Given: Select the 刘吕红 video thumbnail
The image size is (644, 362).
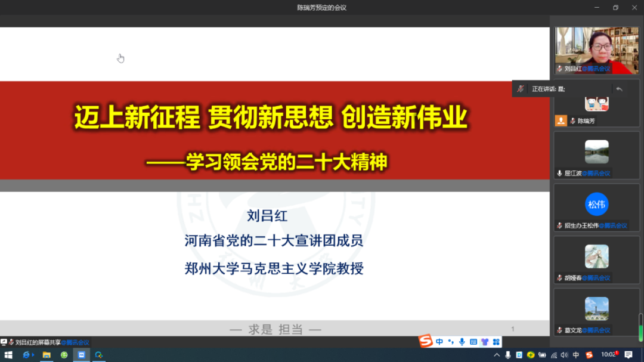Looking at the screenshot, I should click(x=596, y=51).
